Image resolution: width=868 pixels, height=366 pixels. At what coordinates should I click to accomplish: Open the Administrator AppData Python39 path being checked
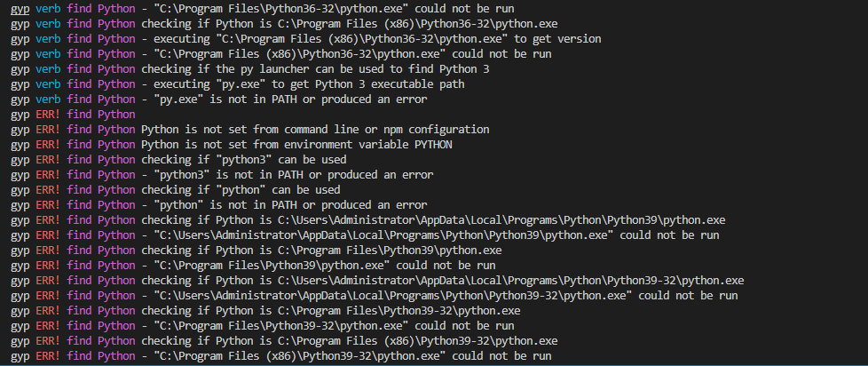pyautogui.click(x=501, y=219)
